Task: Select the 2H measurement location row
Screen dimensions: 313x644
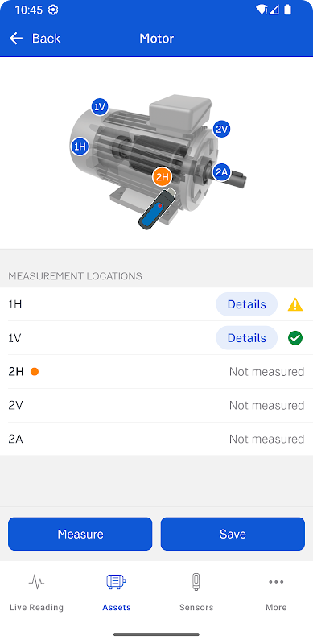Action: pos(156,372)
